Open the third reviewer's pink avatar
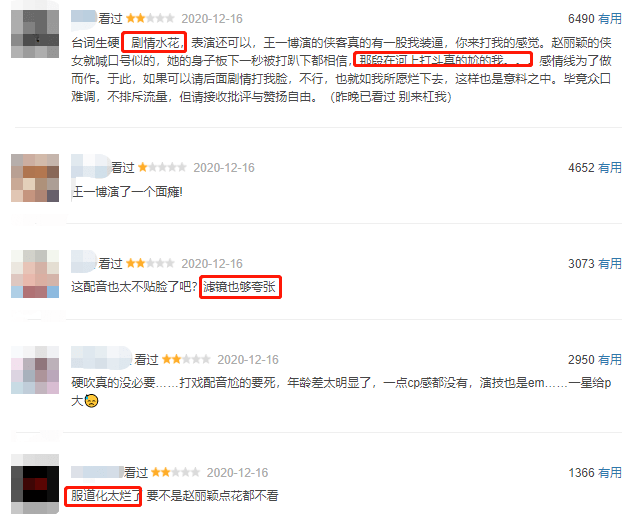Screen dimensions: 639x523 coord(35,274)
